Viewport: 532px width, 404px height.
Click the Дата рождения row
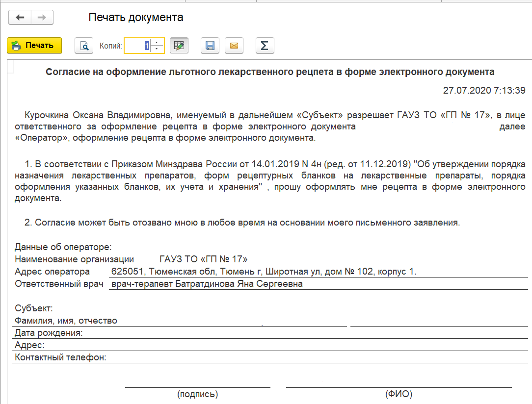[x=49, y=333]
